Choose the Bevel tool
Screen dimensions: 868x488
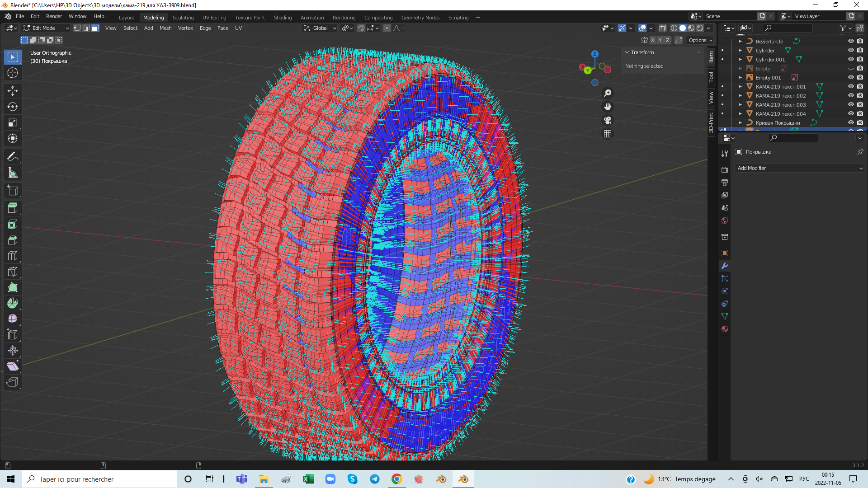click(13, 240)
